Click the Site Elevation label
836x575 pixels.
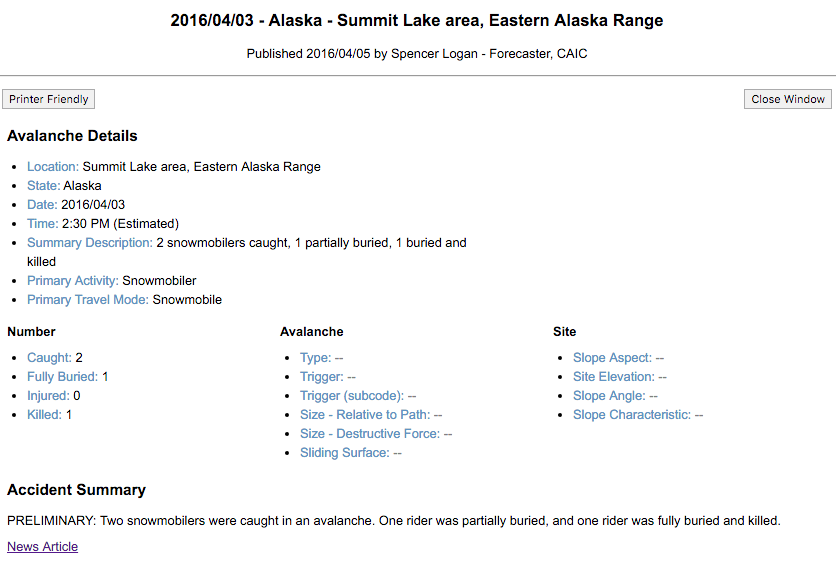[614, 377]
